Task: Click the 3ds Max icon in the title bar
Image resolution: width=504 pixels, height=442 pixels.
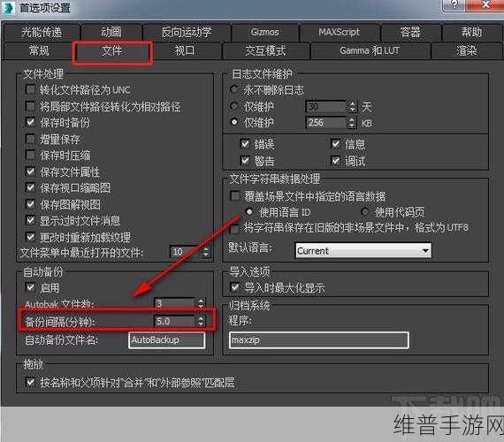Action: tap(8, 7)
